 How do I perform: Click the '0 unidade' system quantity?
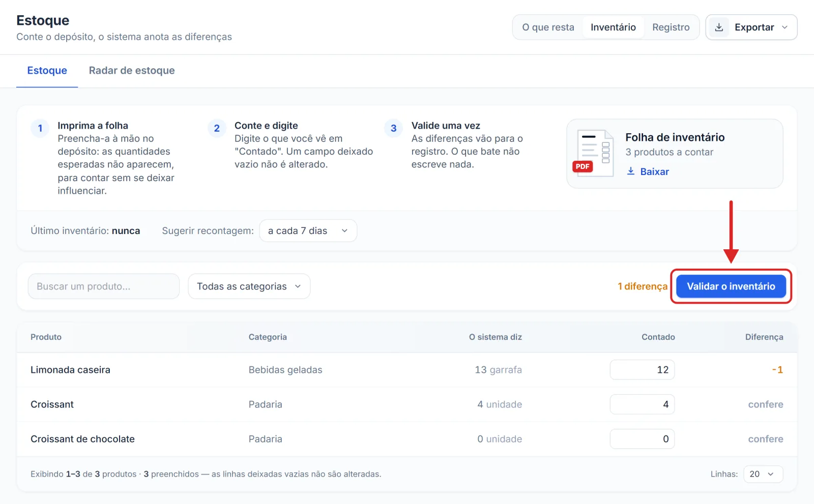tap(500, 439)
